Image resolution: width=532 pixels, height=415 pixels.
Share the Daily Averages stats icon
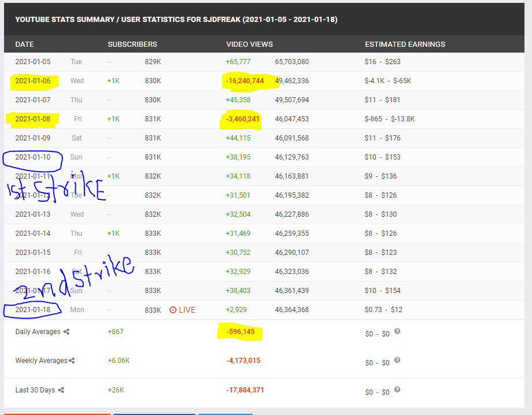click(x=66, y=332)
